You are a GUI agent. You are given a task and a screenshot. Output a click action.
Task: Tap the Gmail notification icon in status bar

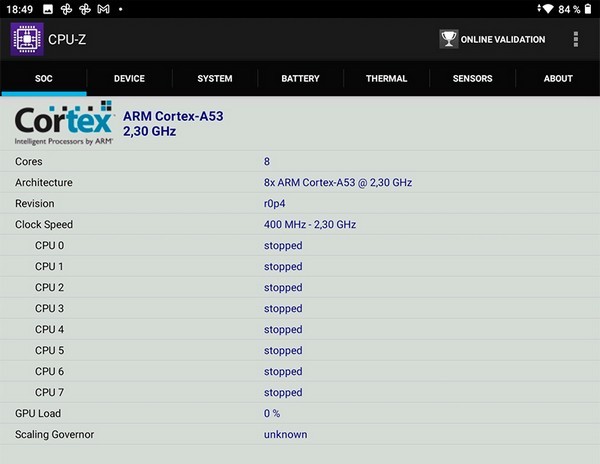tap(103, 9)
